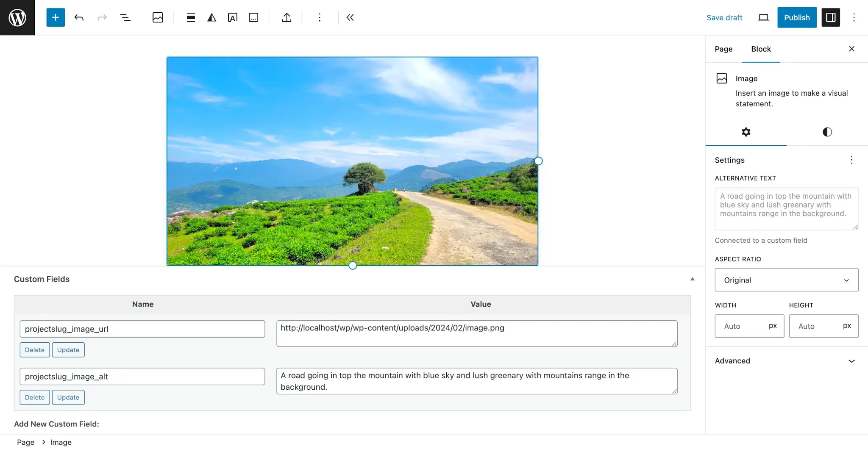Collapse the Custom Fields panel
868x449 pixels.
pos(692,279)
